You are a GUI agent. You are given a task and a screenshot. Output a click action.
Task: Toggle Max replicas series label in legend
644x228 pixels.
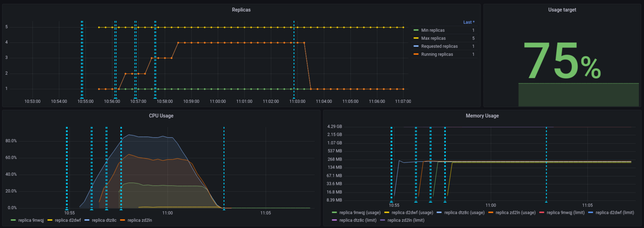click(433, 38)
